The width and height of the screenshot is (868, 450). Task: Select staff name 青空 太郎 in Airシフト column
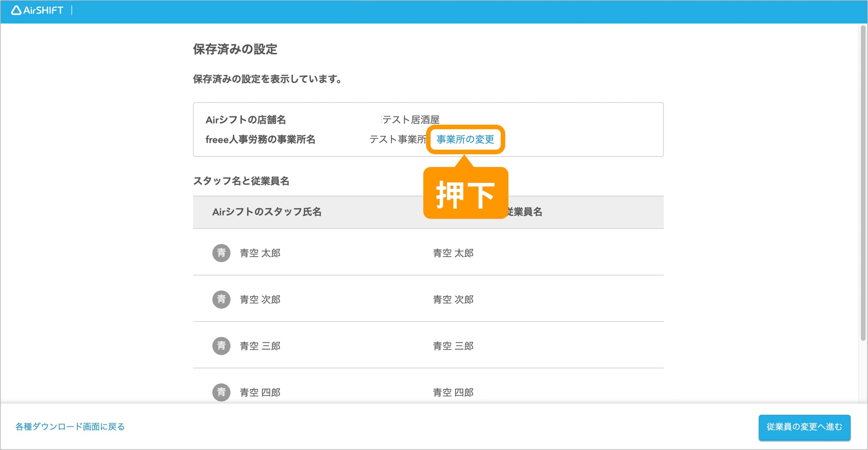260,253
